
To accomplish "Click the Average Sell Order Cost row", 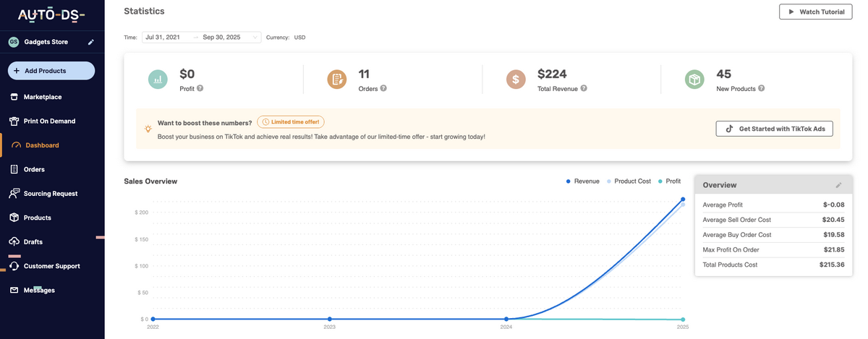I will pyautogui.click(x=774, y=220).
